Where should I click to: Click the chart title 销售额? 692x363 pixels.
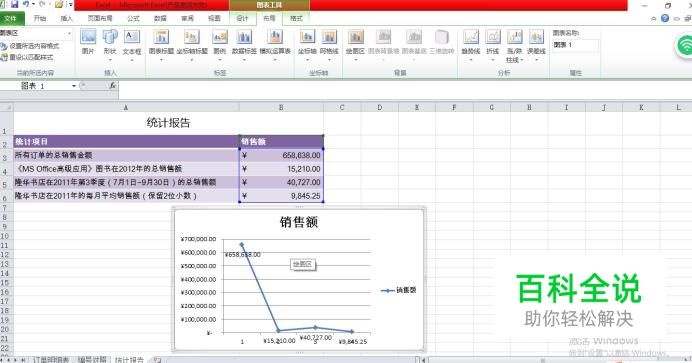(299, 222)
